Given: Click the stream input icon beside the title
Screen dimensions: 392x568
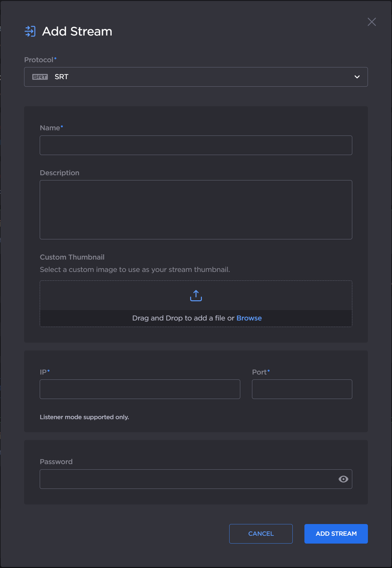Looking at the screenshot, I should [30, 31].
